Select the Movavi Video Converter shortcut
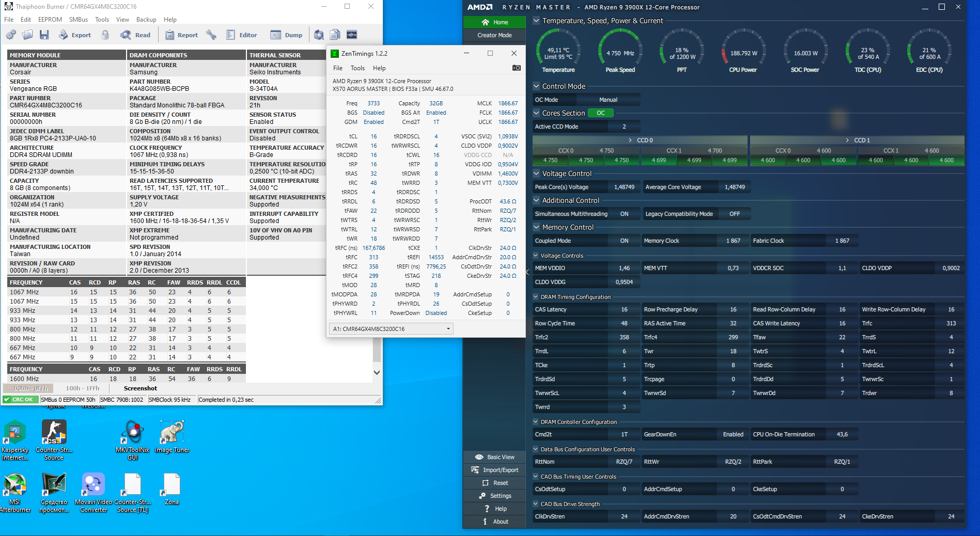 [94, 493]
